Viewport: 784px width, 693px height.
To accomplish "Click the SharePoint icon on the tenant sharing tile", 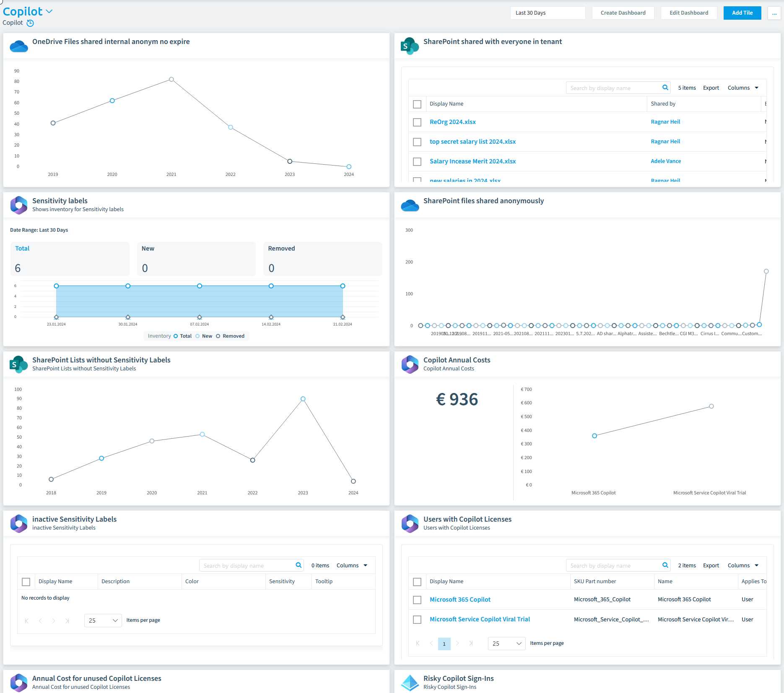I will pos(410,46).
